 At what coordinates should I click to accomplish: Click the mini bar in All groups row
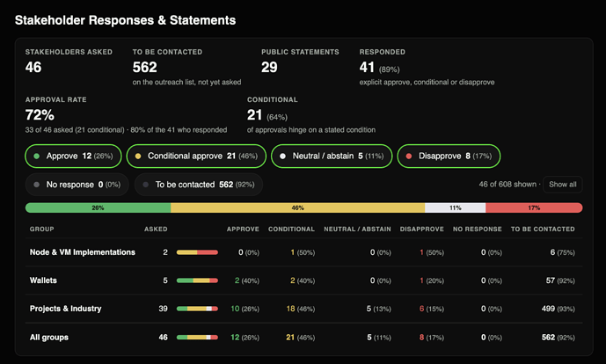[197, 338]
